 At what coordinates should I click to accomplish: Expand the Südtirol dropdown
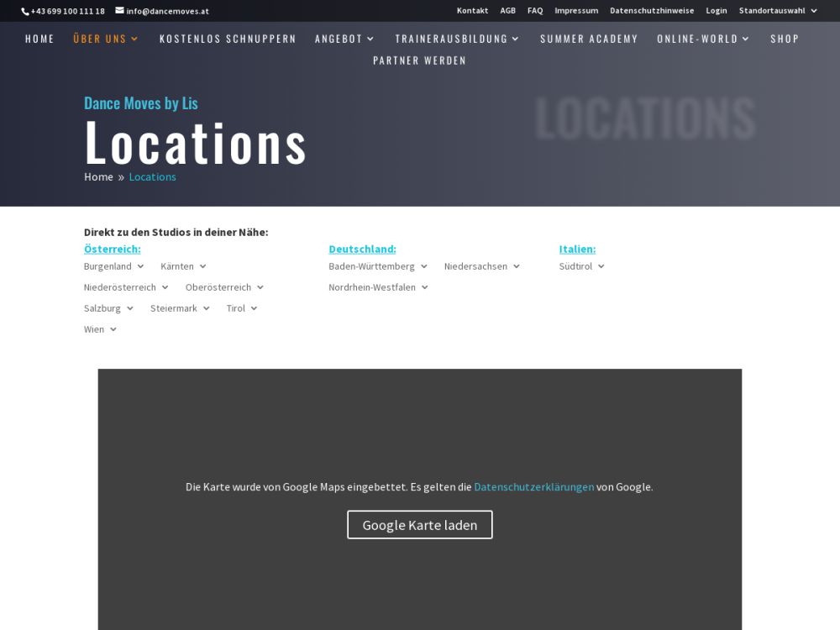(581, 266)
